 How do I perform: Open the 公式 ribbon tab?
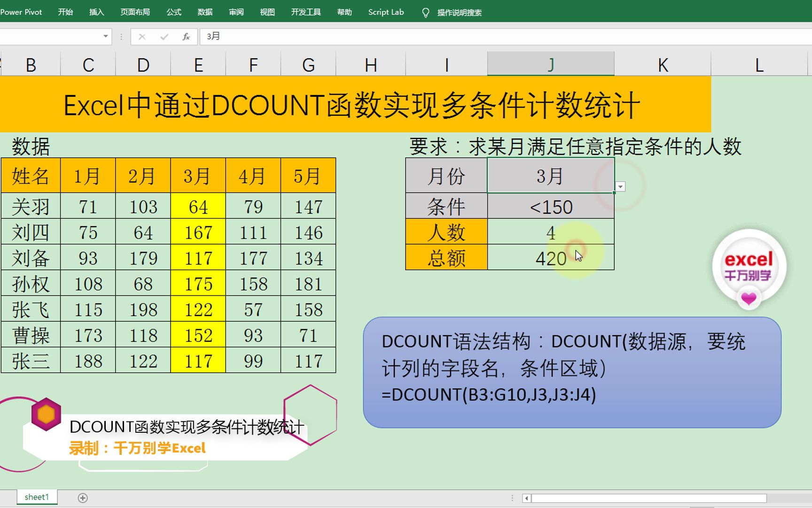[x=174, y=12]
